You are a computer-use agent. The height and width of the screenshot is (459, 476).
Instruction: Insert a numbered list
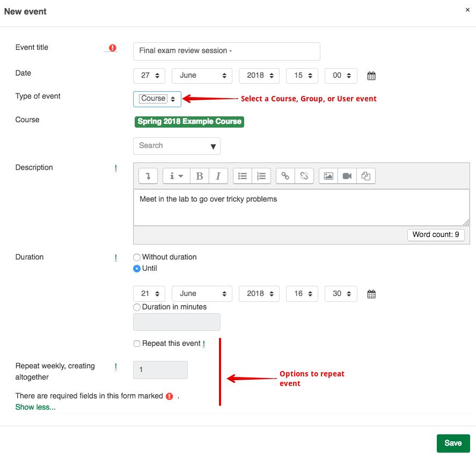tap(261, 176)
